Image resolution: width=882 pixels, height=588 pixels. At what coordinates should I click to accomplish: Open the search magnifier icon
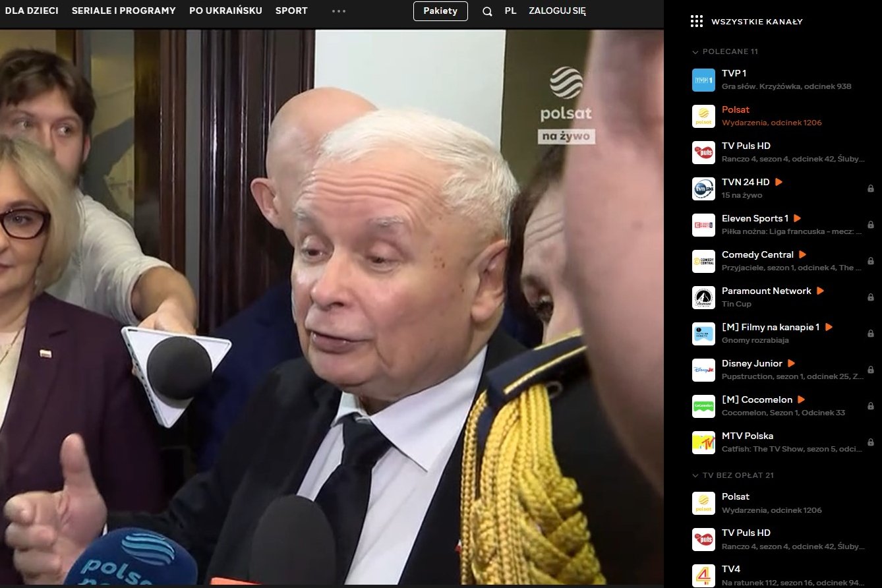[x=487, y=11]
